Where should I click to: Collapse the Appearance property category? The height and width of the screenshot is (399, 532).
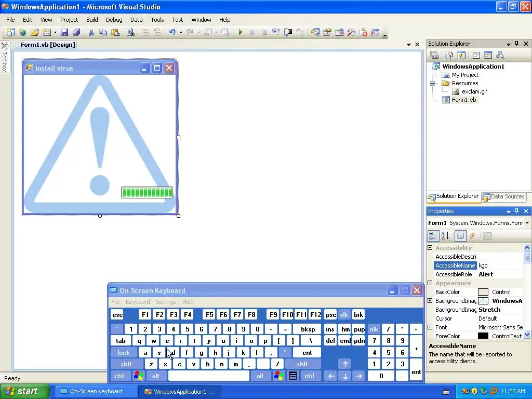pyautogui.click(x=430, y=283)
